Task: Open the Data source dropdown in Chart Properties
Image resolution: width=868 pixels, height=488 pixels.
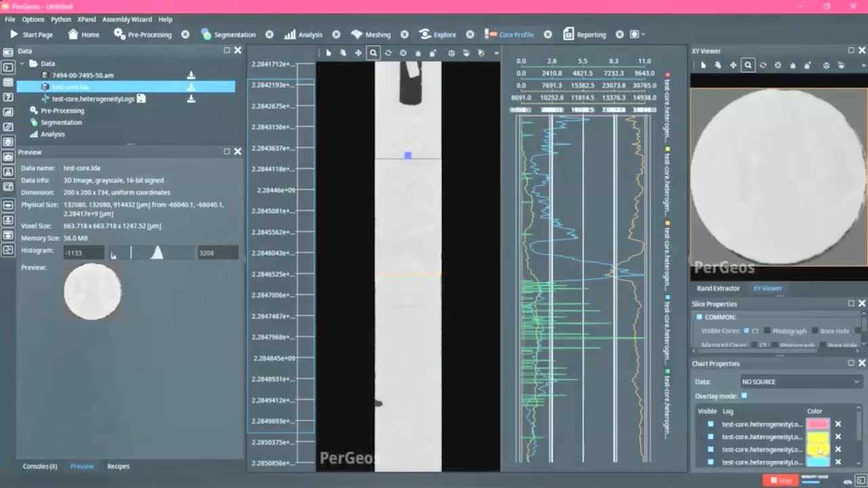Action: click(800, 382)
